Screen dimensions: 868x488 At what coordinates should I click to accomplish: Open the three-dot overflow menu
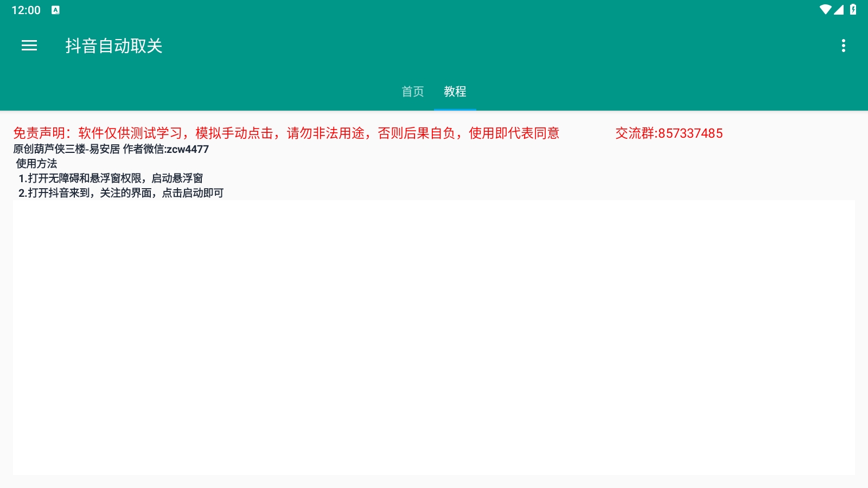coord(843,46)
